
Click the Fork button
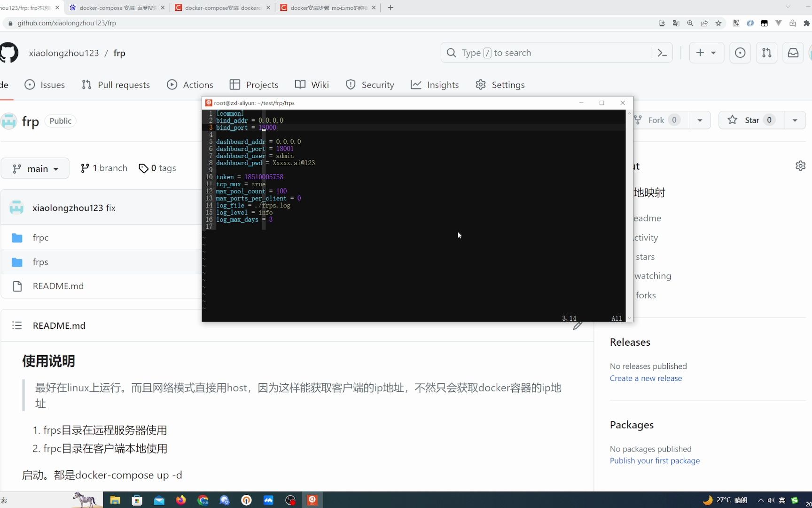coord(661,120)
